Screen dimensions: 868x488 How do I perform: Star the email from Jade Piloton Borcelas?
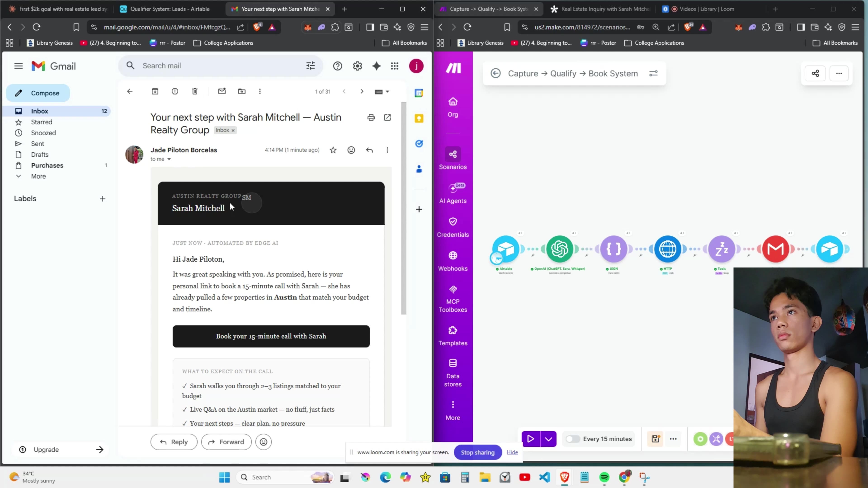point(333,150)
